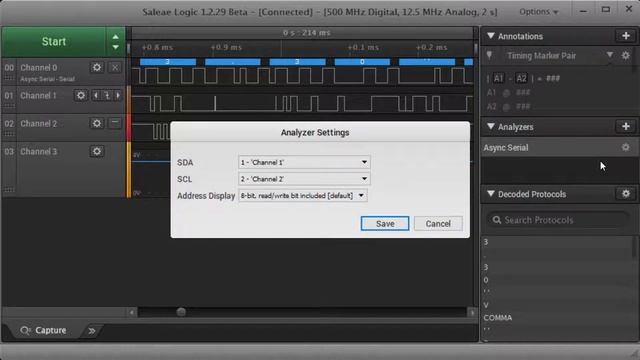Image resolution: width=640 pixels, height=360 pixels.
Task: Click Channel 0 drag handle dots
Action: pos(9,78)
